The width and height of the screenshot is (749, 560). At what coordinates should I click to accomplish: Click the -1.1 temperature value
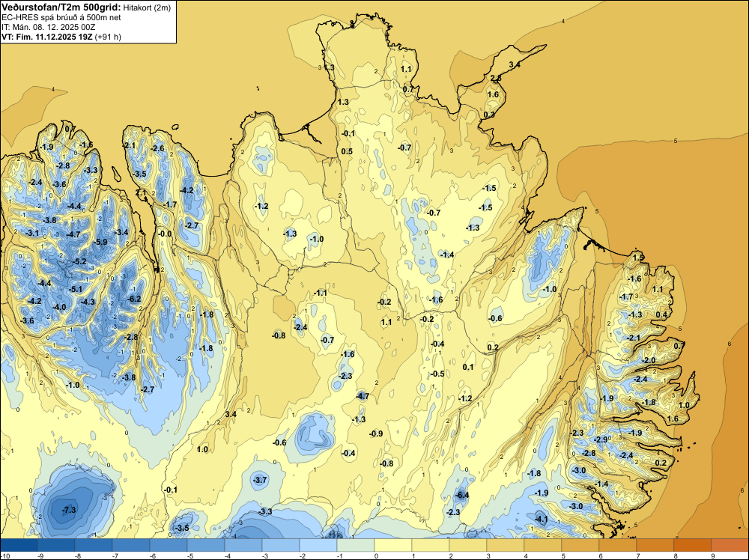coord(321,293)
